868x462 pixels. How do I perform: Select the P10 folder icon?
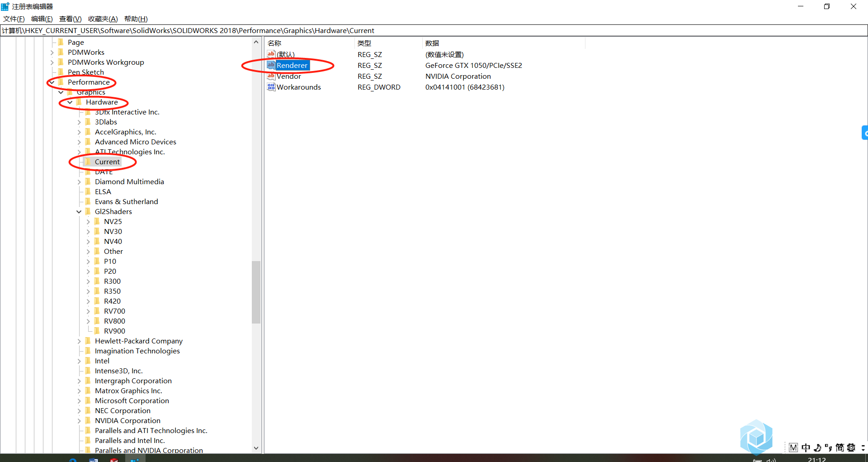tap(97, 261)
